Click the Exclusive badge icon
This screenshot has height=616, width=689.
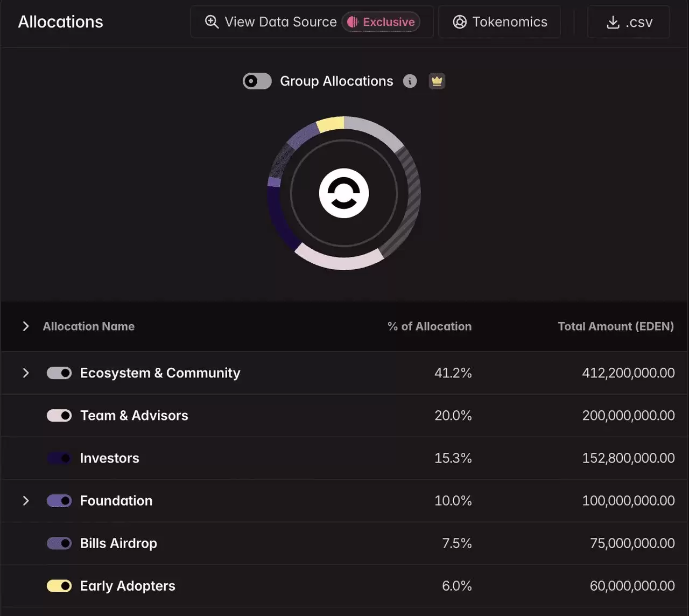coord(353,22)
